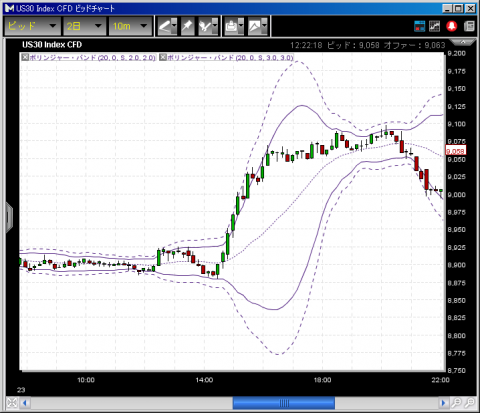Select the line drawing tool

(167, 26)
